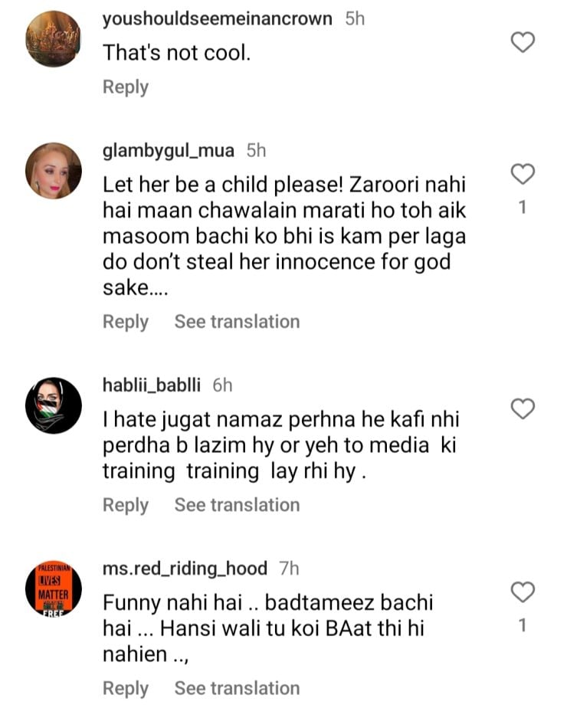Heart the ms.red_riding_hood comment
This screenshot has height=728, width=567.
point(523,592)
